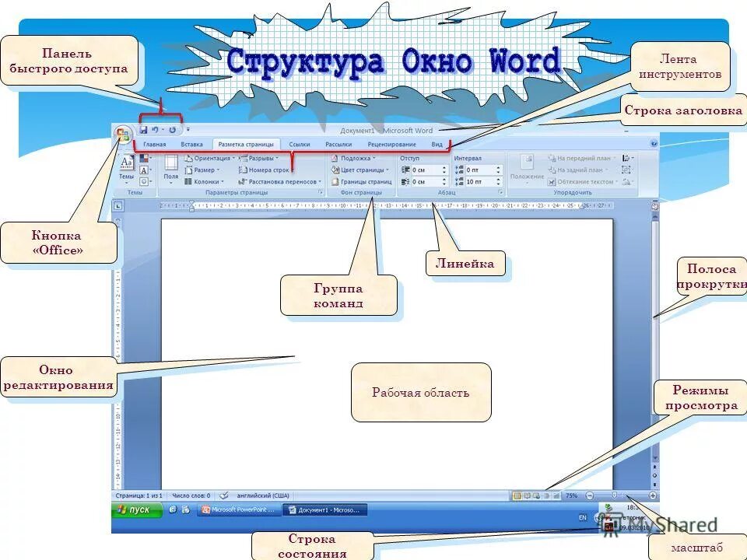Launch the Абзац paragraph dialog box launcher
This screenshot has width=747, height=560.
[x=500, y=192]
